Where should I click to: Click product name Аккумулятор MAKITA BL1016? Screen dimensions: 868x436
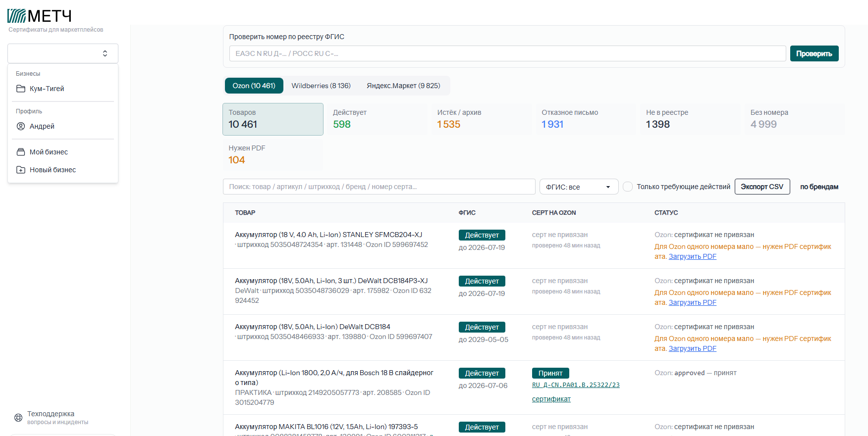pos(326,427)
